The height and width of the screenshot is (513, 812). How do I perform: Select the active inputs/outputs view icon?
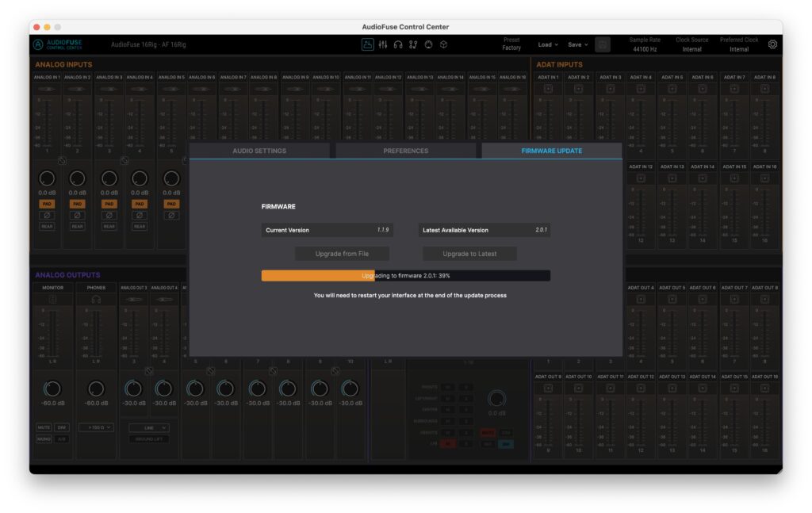[368, 44]
